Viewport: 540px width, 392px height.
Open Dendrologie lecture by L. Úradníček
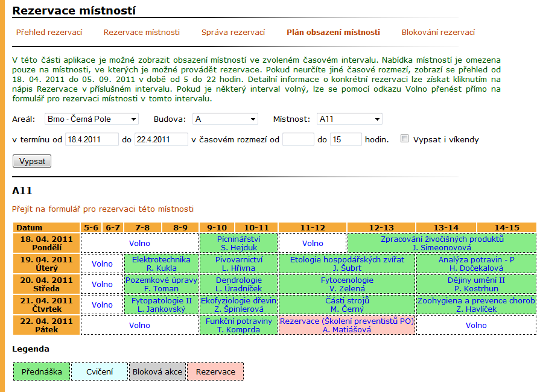pos(239,284)
